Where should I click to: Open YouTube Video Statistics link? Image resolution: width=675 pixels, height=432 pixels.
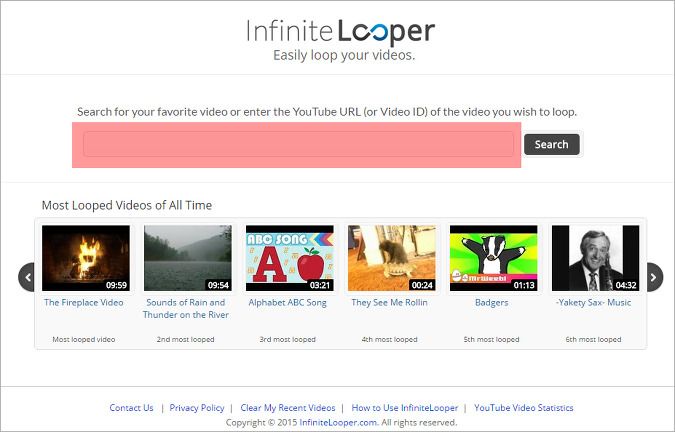pyautogui.click(x=523, y=407)
